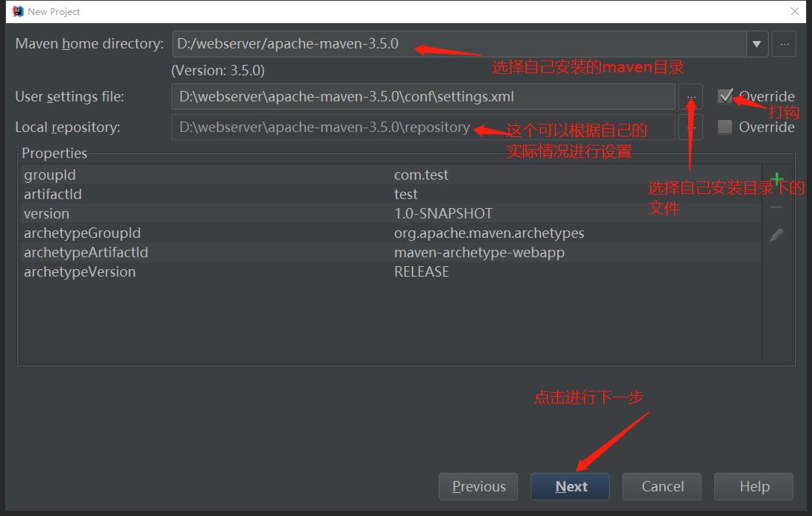Viewport: 812px width, 516px height.
Task: Click the com.test value cell
Action: pyautogui.click(x=421, y=175)
